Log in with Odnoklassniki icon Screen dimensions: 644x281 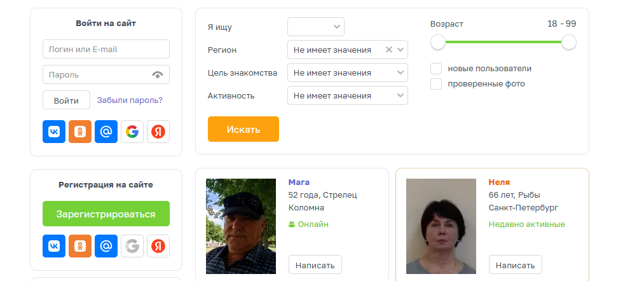point(80,132)
